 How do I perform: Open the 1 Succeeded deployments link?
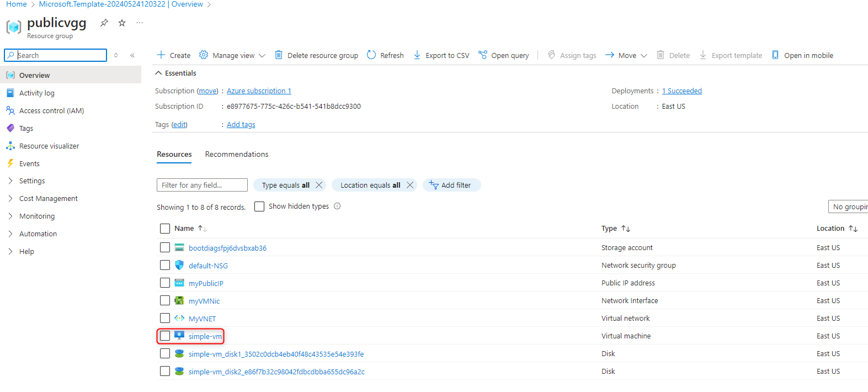pos(682,91)
